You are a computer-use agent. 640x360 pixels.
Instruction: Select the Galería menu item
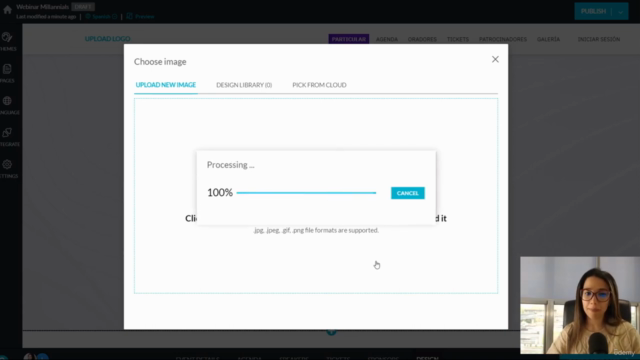pos(548,39)
